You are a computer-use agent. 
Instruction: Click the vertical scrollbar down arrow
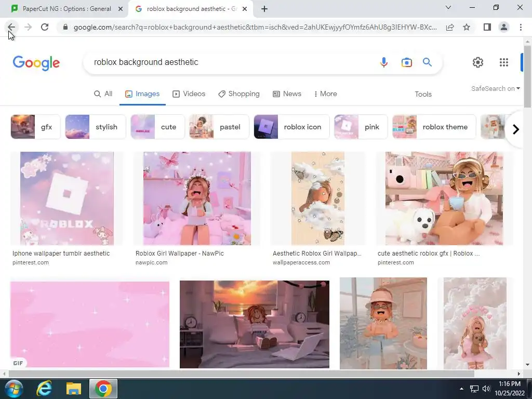[x=527, y=365]
